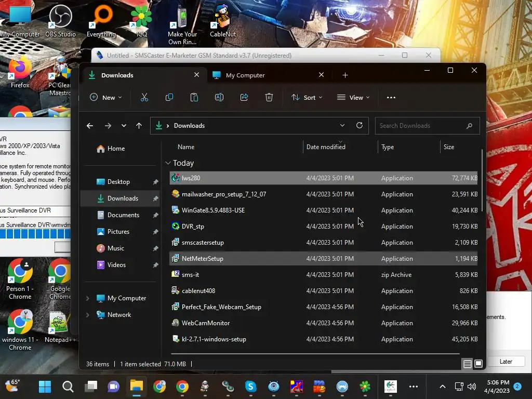
Task: Open the Firefox desktop shortcut
Action: [x=20, y=72]
